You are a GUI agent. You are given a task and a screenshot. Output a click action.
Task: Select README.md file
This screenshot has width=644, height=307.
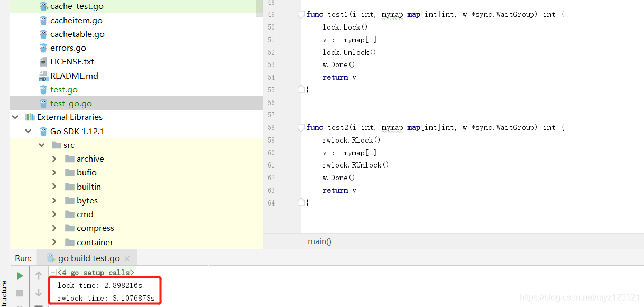click(x=74, y=76)
